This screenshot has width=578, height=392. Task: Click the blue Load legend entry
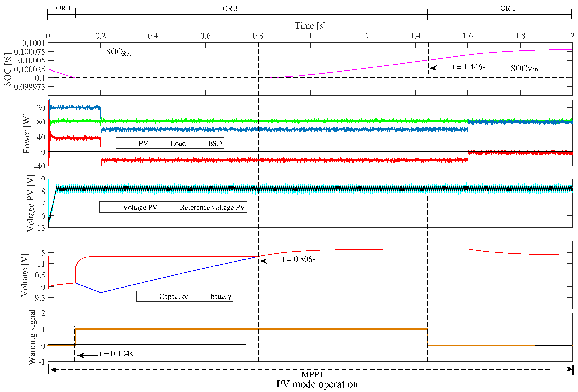pyautogui.click(x=178, y=143)
